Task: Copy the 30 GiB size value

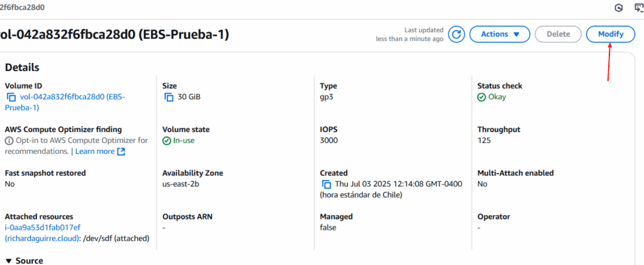Action: click(x=169, y=98)
